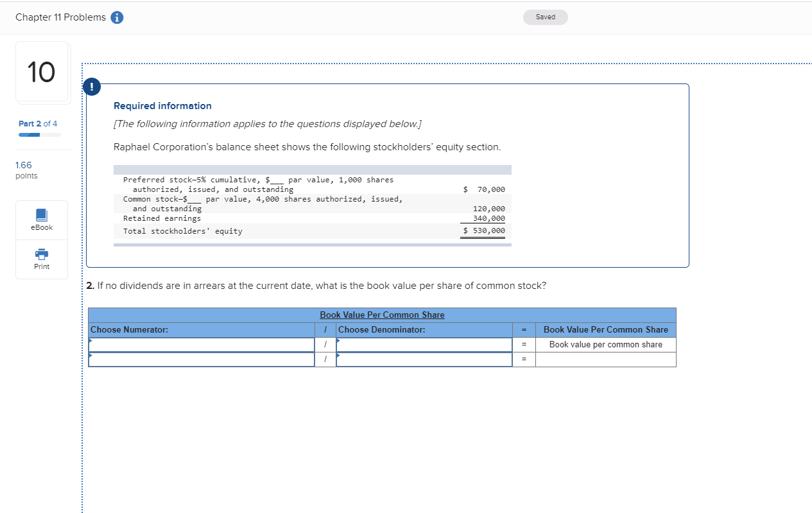The width and height of the screenshot is (812, 513).
Task: Click the question 2 prompt text
Action: [x=316, y=286]
